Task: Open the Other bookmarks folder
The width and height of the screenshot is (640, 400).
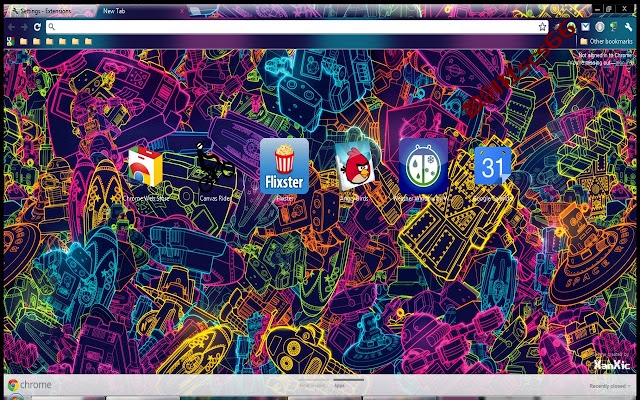Action: click(x=606, y=41)
